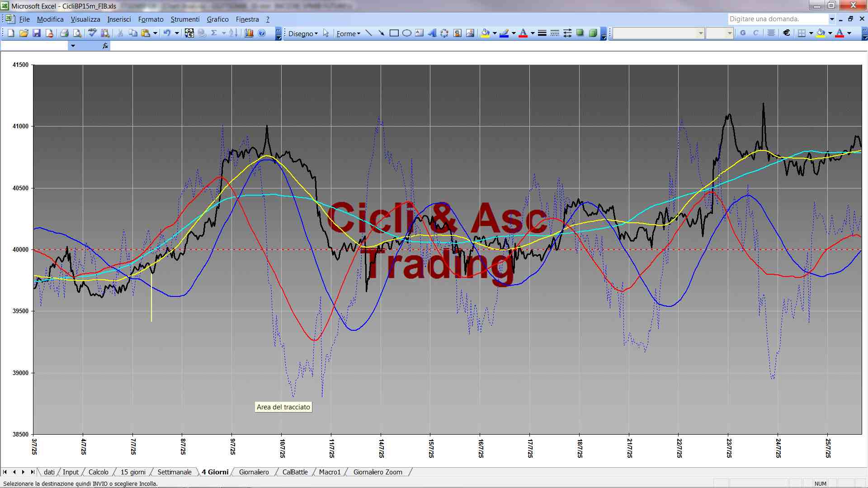This screenshot has height=488, width=868.
Task: Toggle italic C formatting button
Action: 755,33
